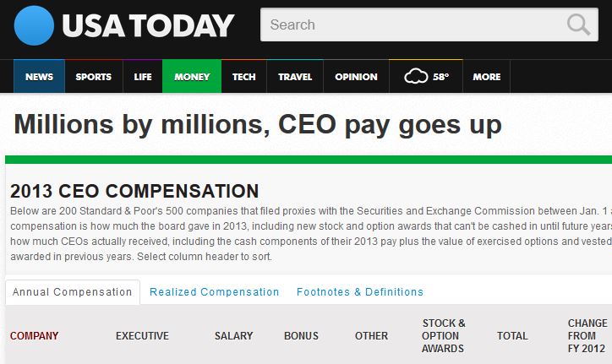Screen dimensions: 612x364
Task: Click the cloud weather icon
Action: point(416,77)
